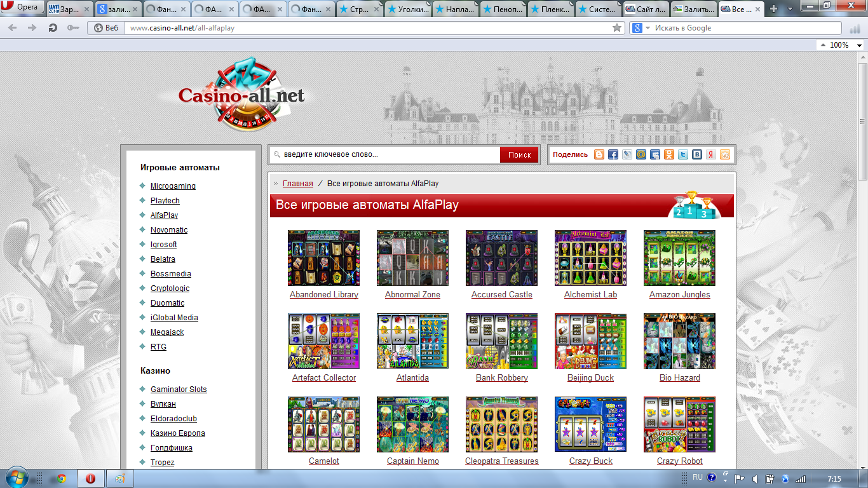Go back with the browser back arrow
Image resolution: width=868 pixels, height=488 pixels.
pos(13,28)
